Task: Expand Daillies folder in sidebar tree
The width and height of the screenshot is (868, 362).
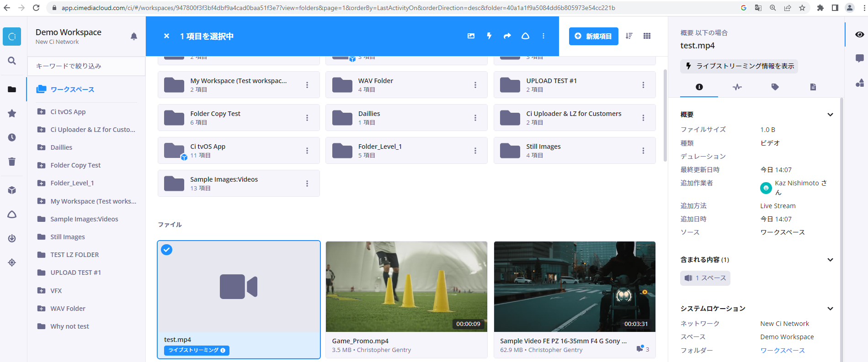Action: pyautogui.click(x=41, y=147)
